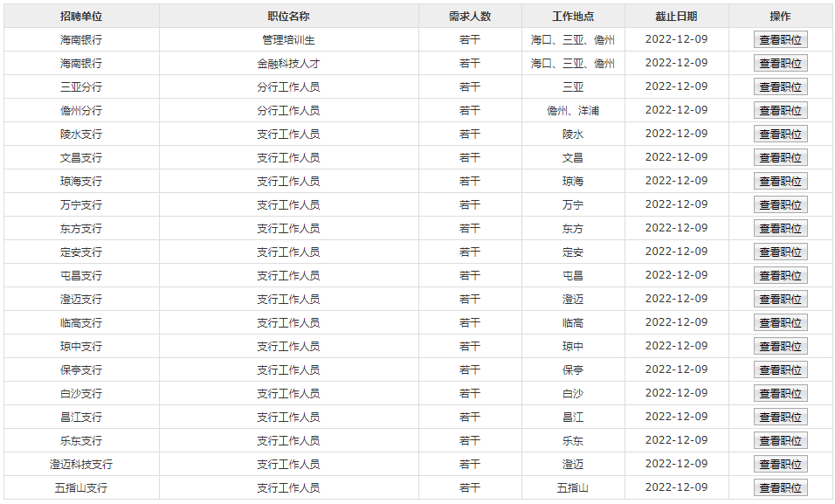View the 临高支行 job posting
Viewport: 835px width, 504px height.
780,322
